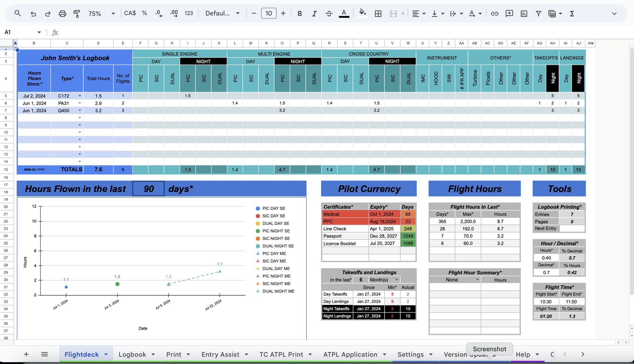Viewport: 634px width, 364px height.
Task: Increase font size with plus button
Action: click(283, 13)
